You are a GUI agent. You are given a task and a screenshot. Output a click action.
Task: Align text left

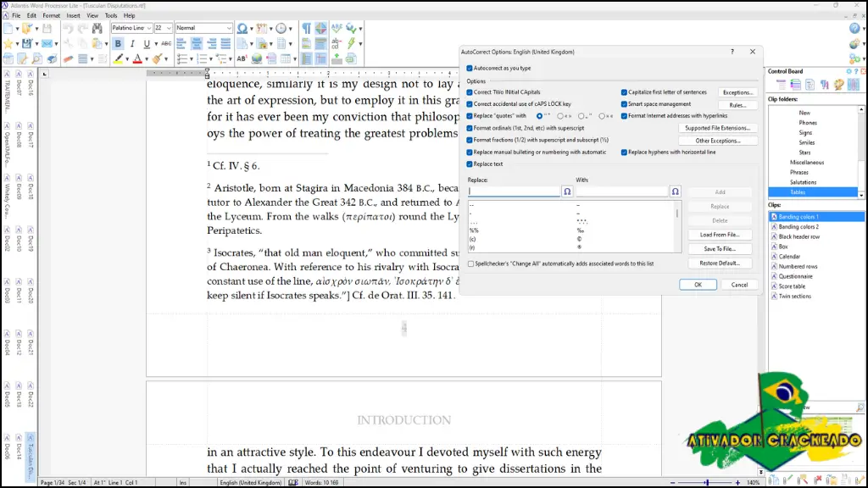coord(181,43)
